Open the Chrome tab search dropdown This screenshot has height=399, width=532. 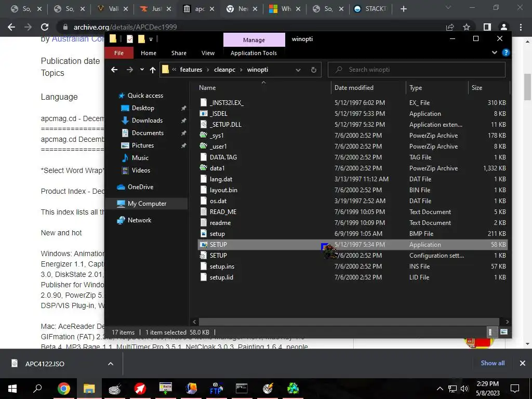pos(448,7)
